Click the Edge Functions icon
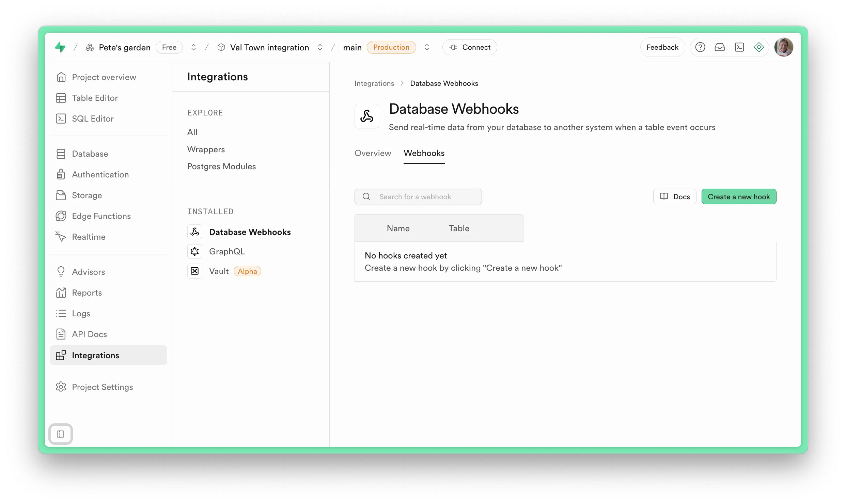This screenshot has width=846, height=504. point(61,216)
